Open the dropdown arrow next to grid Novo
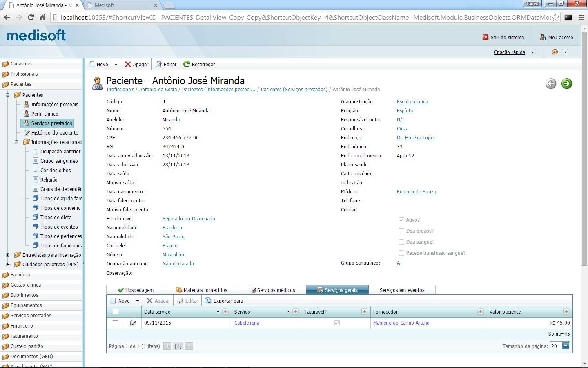588x368 pixels. (138, 301)
